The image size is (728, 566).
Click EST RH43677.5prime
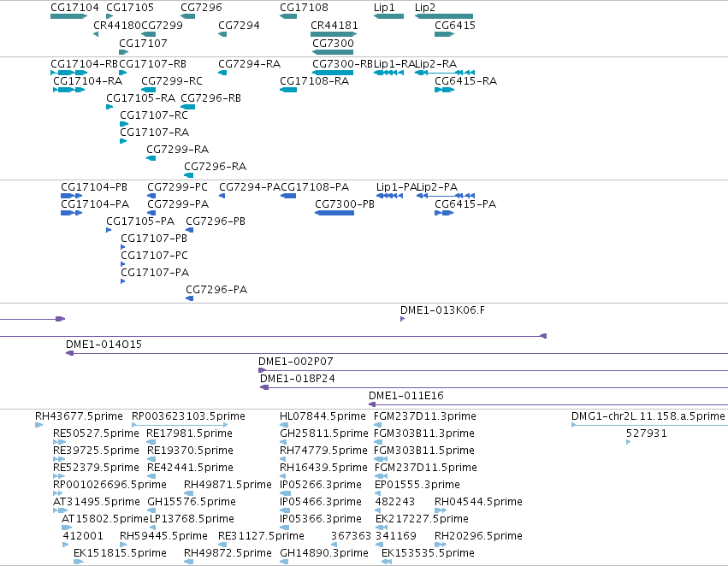39,425
